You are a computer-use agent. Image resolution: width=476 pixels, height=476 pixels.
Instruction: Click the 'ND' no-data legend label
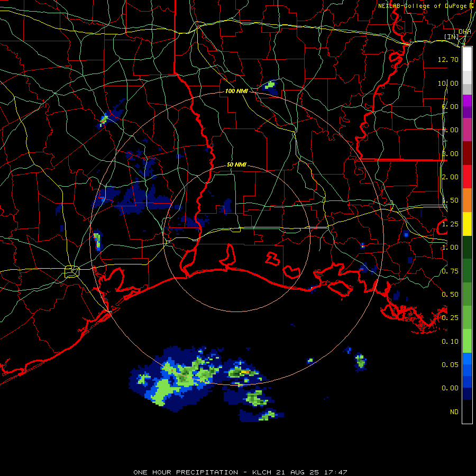454,412
